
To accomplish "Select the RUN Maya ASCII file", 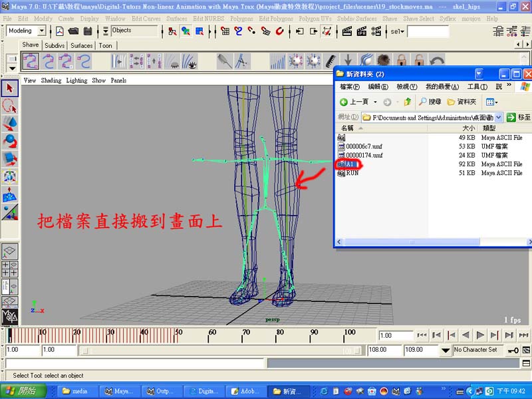I will (x=348, y=173).
